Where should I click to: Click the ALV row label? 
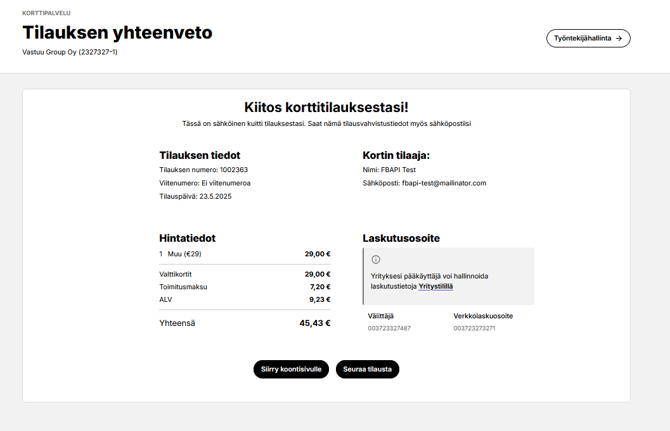click(x=166, y=299)
